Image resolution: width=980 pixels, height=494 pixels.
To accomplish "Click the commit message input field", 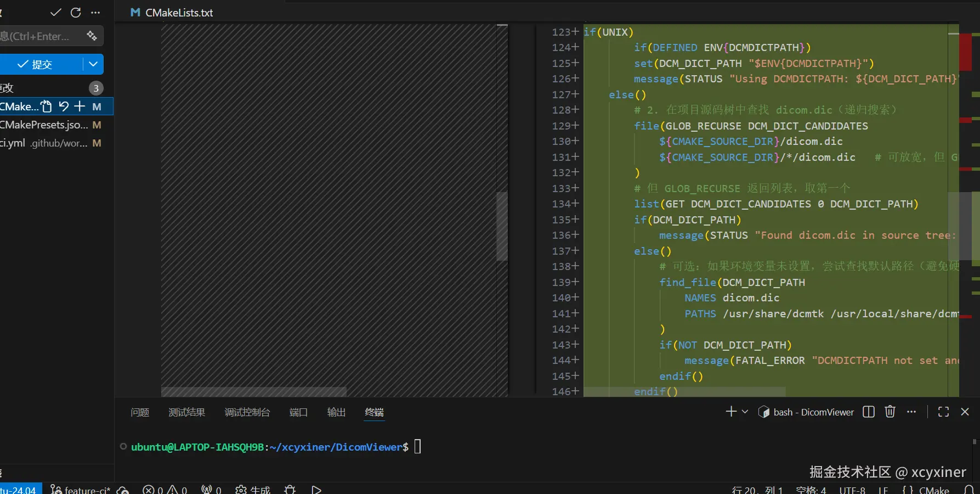I will click(41, 36).
